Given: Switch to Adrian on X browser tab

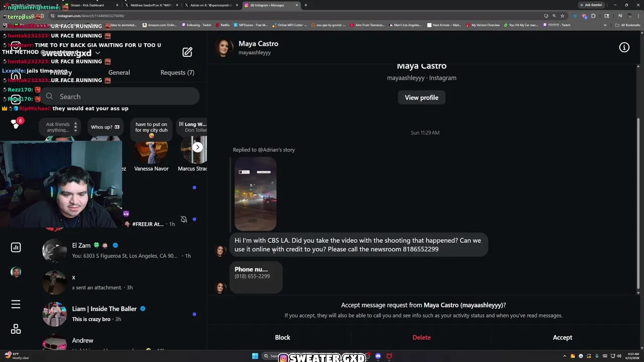Looking at the screenshot, I should 210,5.
